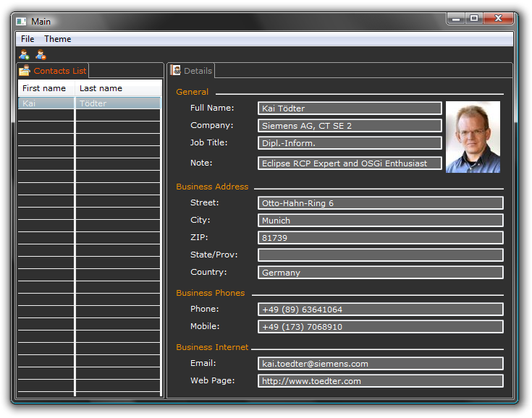Screen dimensions: 532x418
Task: Click the Main window application icon
Action: [21, 22]
